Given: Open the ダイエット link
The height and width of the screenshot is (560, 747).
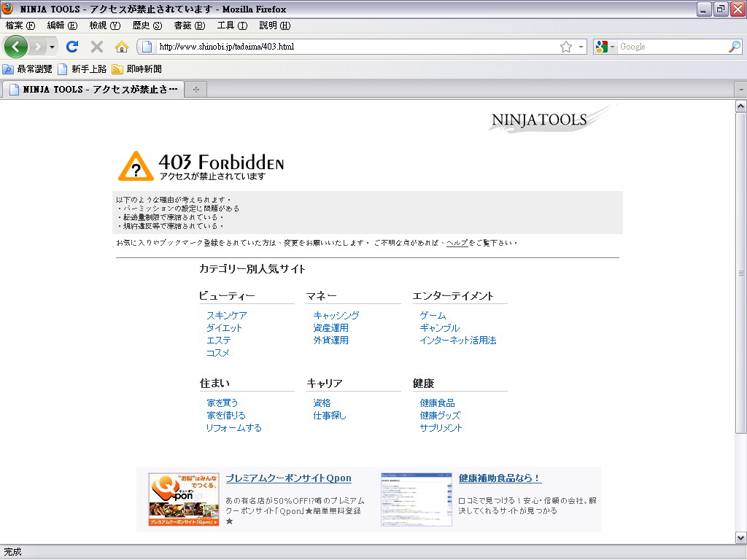Looking at the screenshot, I should click(x=225, y=327).
